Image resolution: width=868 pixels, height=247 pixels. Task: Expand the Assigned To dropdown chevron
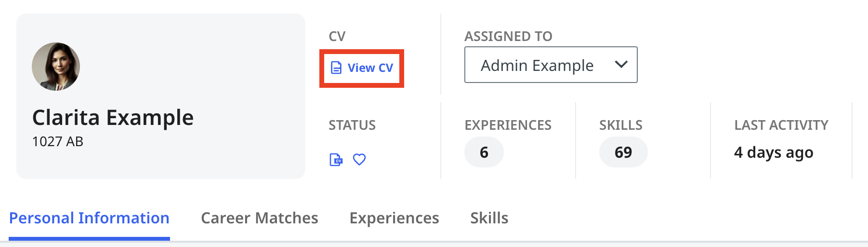point(621,65)
